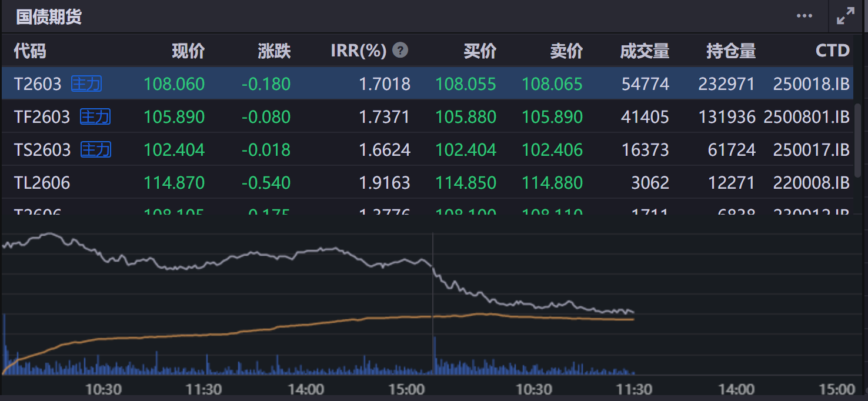This screenshot has width=868, height=401.
Task: Click the 主力 badge next to TF2603
Action: pyautogui.click(x=95, y=117)
